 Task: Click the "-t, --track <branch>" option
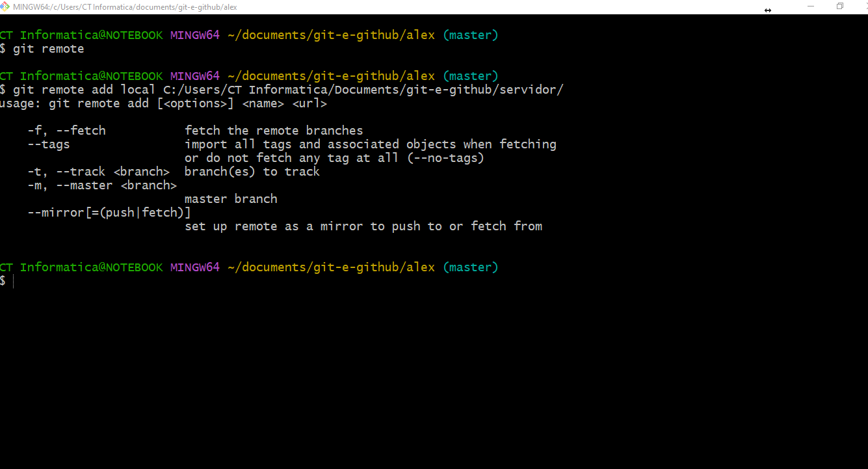[99, 172]
